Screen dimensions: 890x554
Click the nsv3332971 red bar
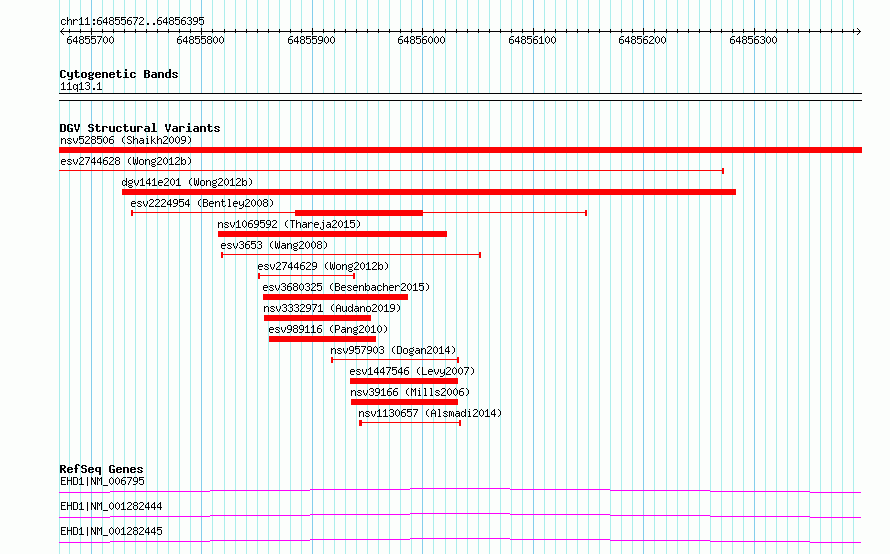[317, 318]
